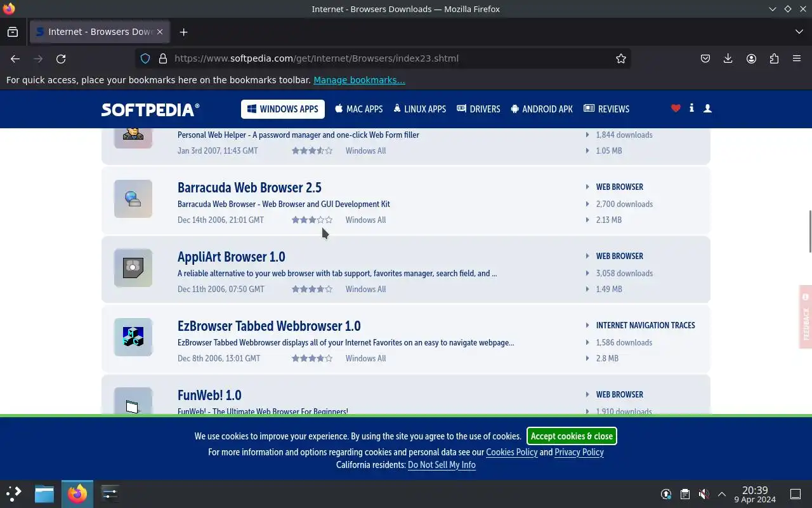Click '3,058 downloads' text
This screenshot has width=812, height=508.
coord(624,273)
